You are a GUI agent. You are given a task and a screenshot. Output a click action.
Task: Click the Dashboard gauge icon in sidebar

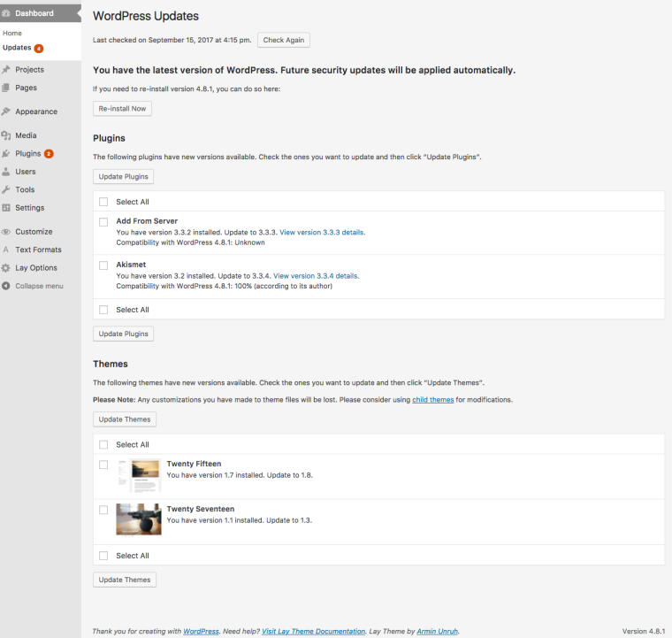tap(7, 13)
